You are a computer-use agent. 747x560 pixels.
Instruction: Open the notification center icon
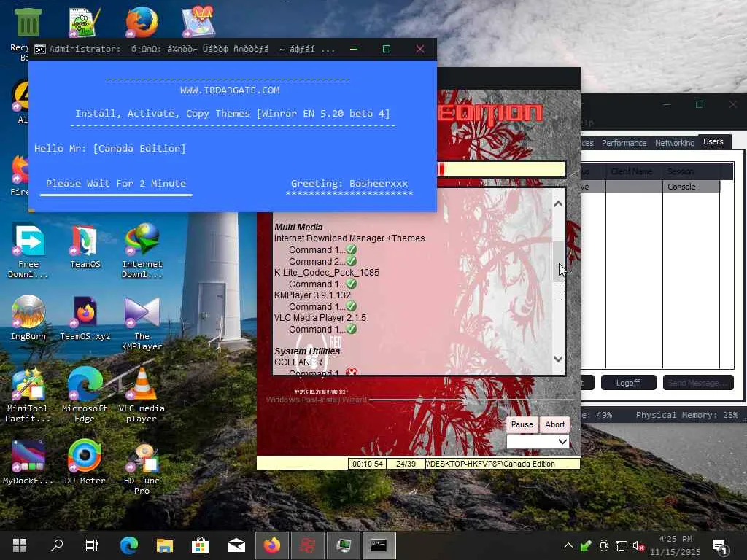pos(720,546)
